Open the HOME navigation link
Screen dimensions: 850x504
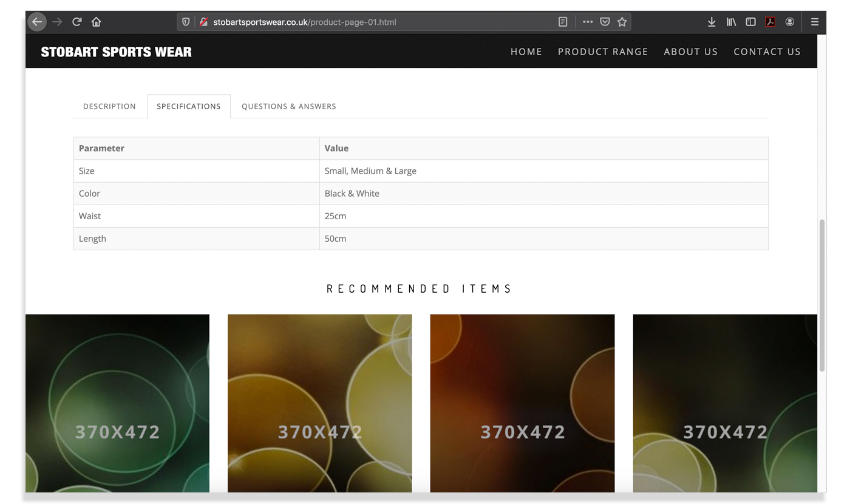(526, 52)
